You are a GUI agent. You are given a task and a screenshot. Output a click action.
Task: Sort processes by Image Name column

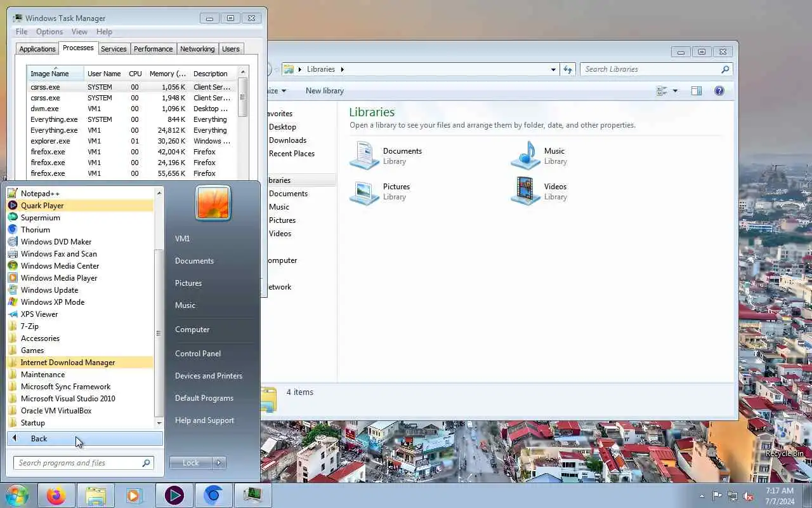click(x=56, y=74)
